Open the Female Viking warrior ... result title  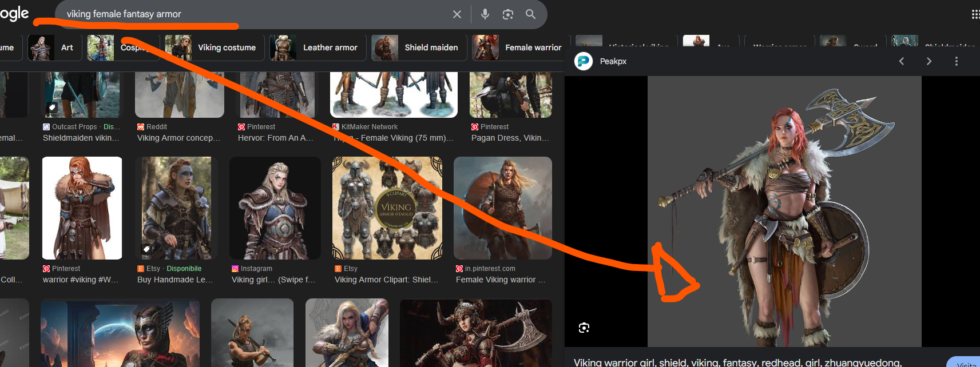click(x=501, y=280)
